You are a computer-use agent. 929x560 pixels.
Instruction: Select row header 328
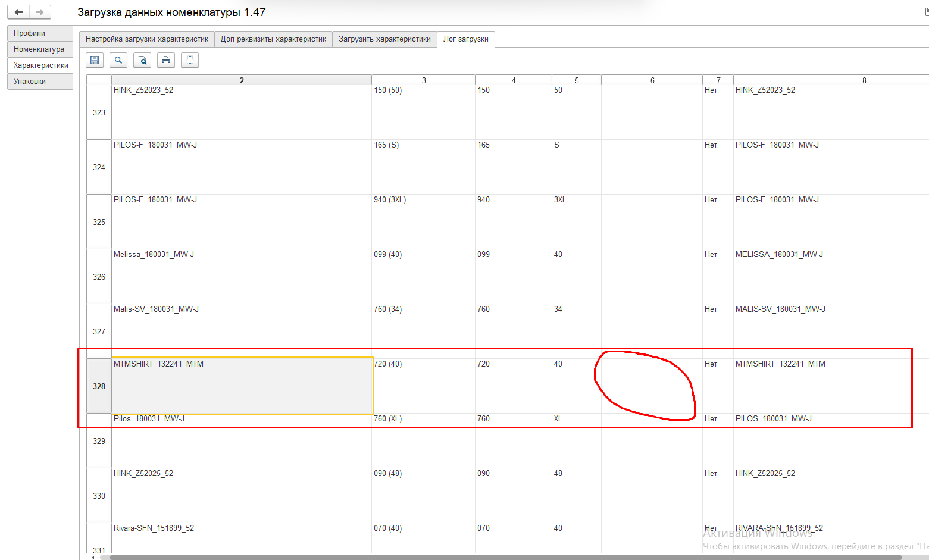(99, 386)
